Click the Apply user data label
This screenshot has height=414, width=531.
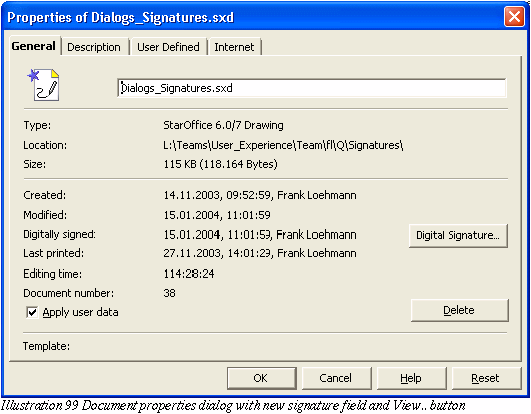[x=81, y=312]
